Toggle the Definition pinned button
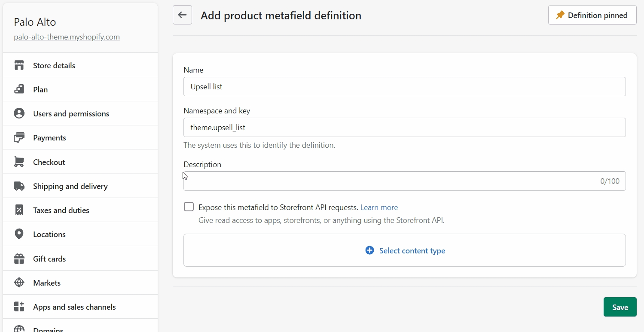Screen dimensions: 644x332 point(592,15)
